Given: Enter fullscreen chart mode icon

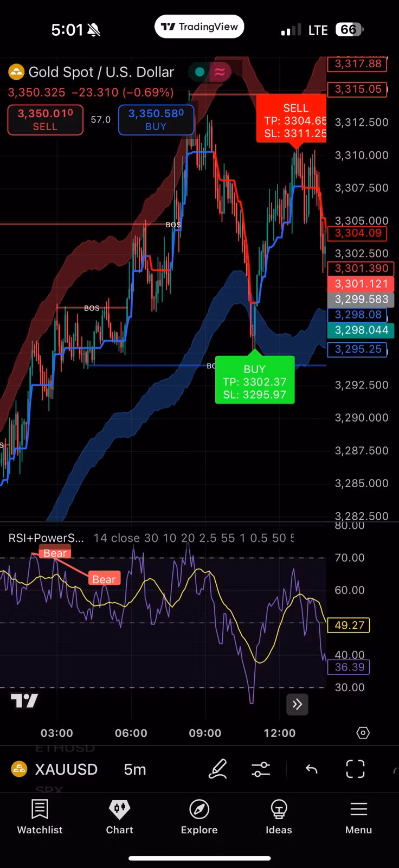Looking at the screenshot, I should (355, 769).
